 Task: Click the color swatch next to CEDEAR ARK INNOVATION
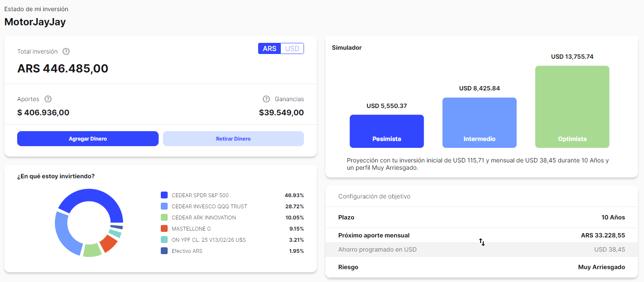[x=163, y=217]
